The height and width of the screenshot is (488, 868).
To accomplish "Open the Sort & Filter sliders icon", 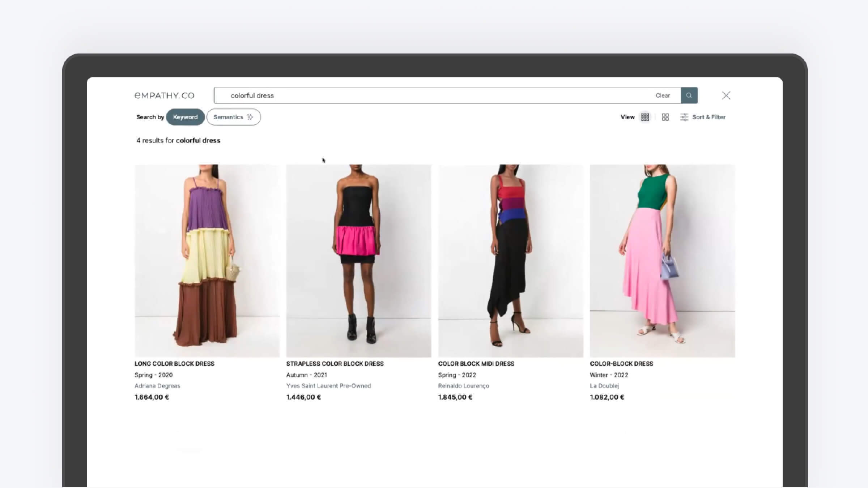I will tap(684, 117).
